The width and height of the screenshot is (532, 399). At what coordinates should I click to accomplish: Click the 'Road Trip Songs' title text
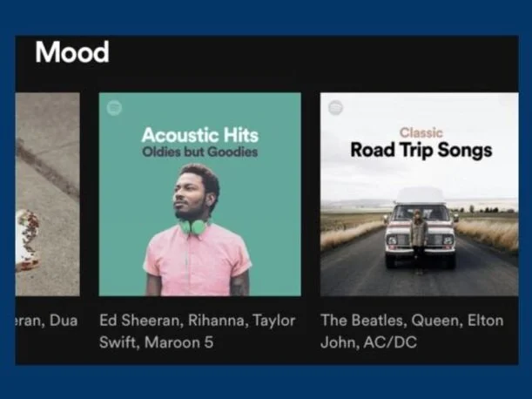coord(421,150)
